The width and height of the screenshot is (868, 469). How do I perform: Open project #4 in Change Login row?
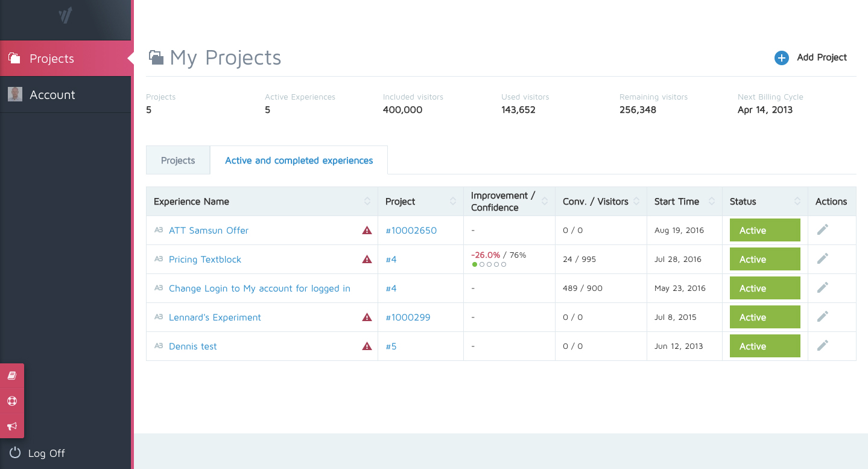[391, 289]
